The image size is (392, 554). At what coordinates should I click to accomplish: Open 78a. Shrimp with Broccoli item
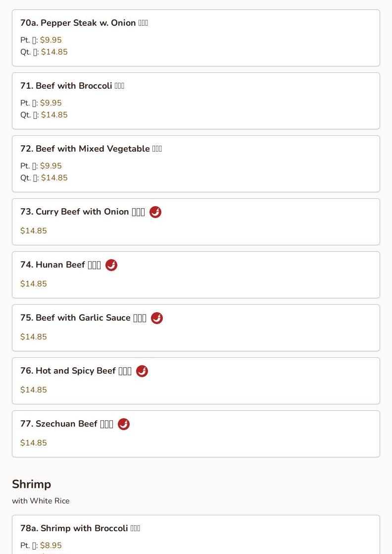[196, 535]
